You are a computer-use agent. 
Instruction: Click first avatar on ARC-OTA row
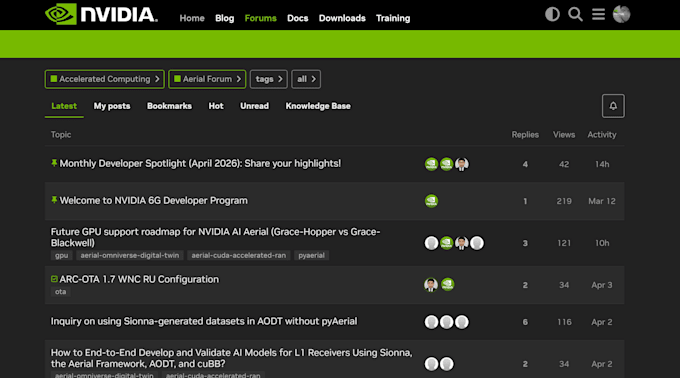click(x=431, y=285)
